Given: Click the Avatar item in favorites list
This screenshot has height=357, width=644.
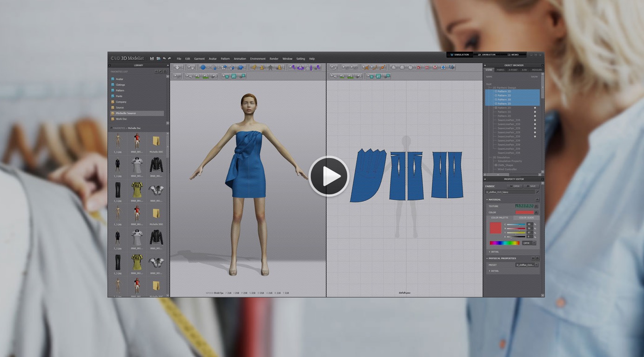Looking at the screenshot, I should (120, 79).
